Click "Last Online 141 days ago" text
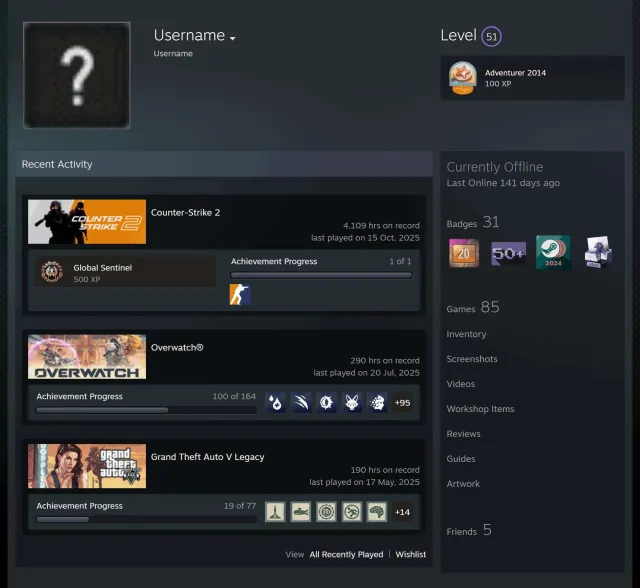This screenshot has height=588, width=640. [x=503, y=183]
